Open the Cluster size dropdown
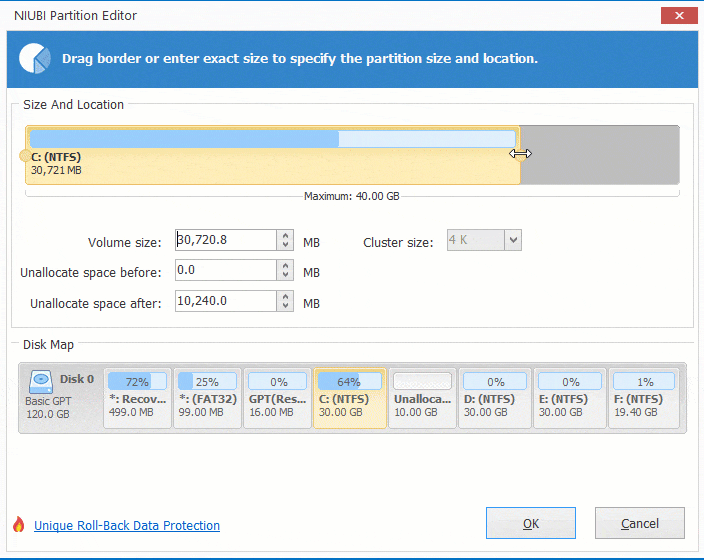The image size is (704, 560). [513, 240]
